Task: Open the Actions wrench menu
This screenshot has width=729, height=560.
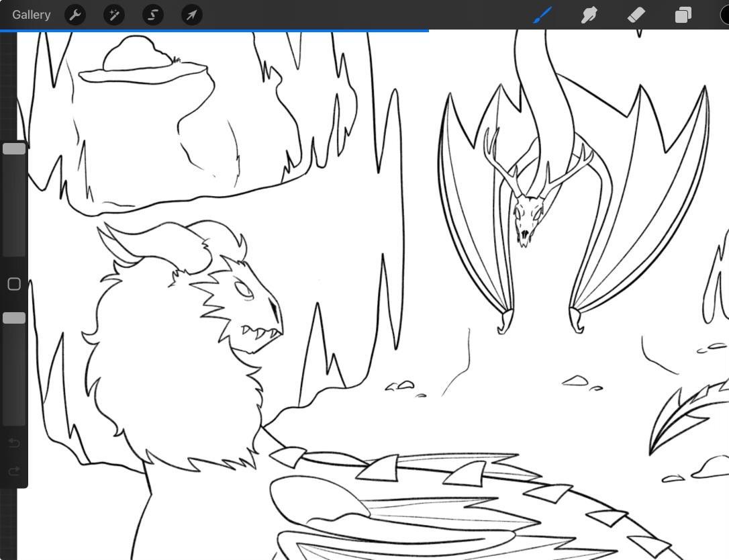Action: [75, 15]
